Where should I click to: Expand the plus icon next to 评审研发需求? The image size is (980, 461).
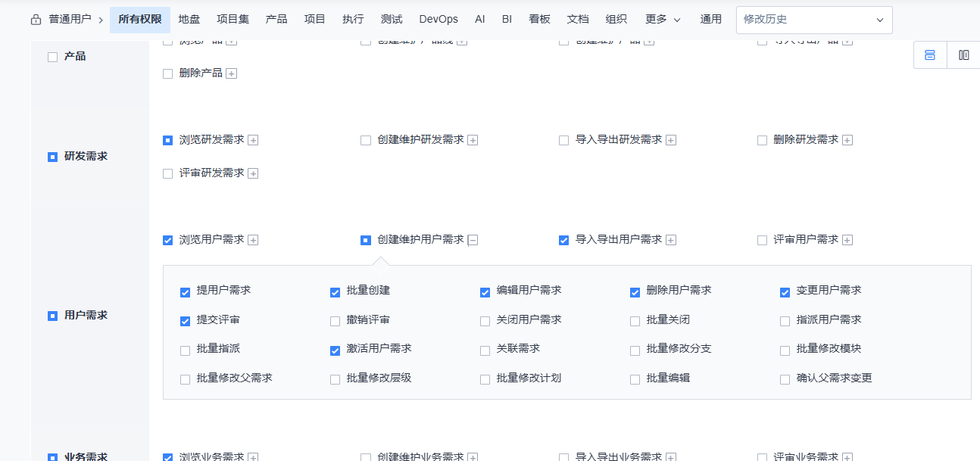click(253, 173)
